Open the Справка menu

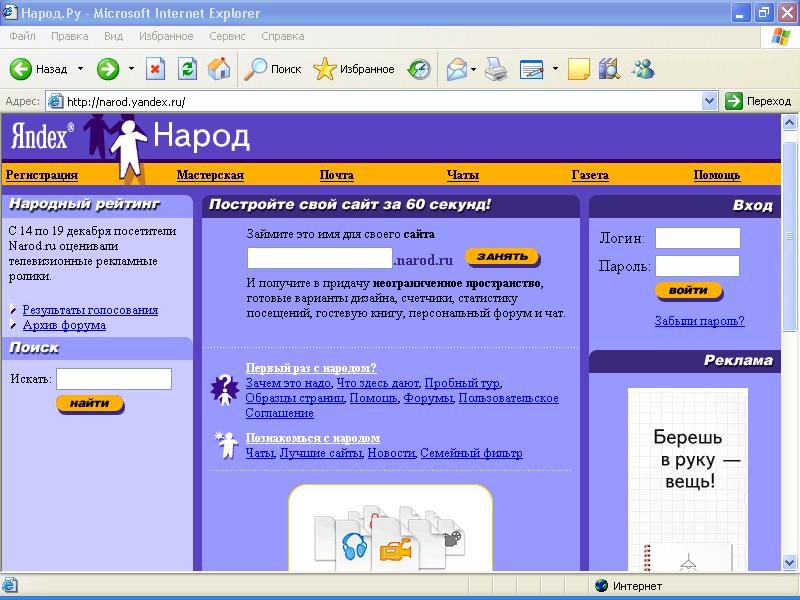pos(283,36)
